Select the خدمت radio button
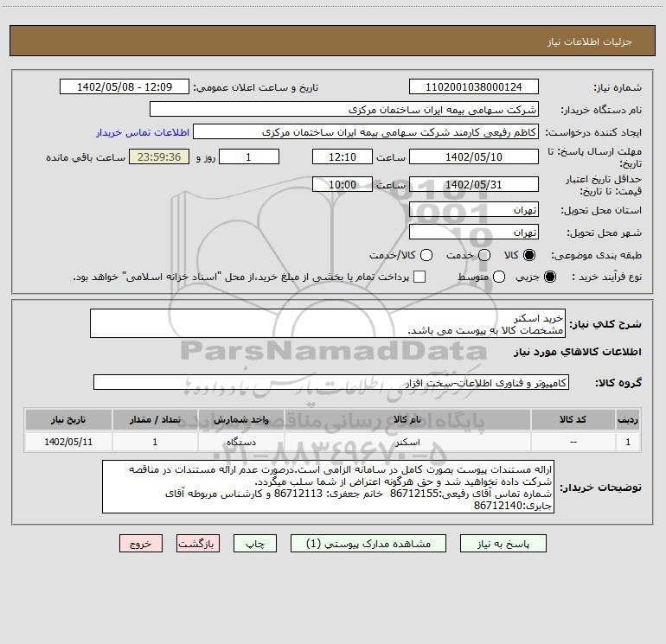The width and height of the screenshot is (666, 644). pyautogui.click(x=484, y=255)
